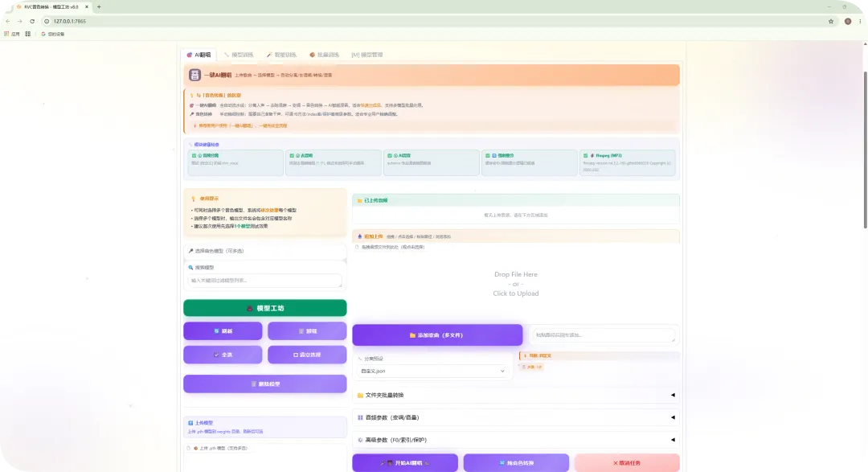The width and height of the screenshot is (868, 472).
Task: Click the 追加上传 upload icon
Action: tap(360, 236)
